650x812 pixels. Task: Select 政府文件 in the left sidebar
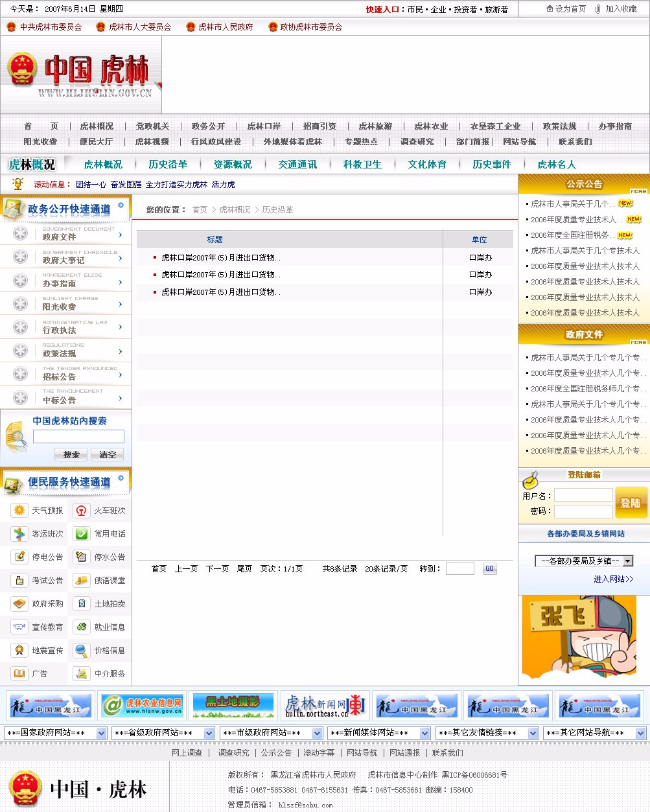pos(60,237)
